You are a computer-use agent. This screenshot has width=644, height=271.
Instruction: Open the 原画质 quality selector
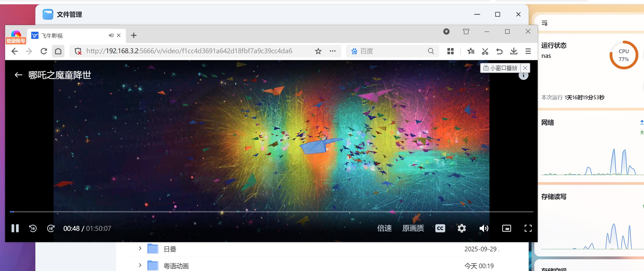click(413, 228)
